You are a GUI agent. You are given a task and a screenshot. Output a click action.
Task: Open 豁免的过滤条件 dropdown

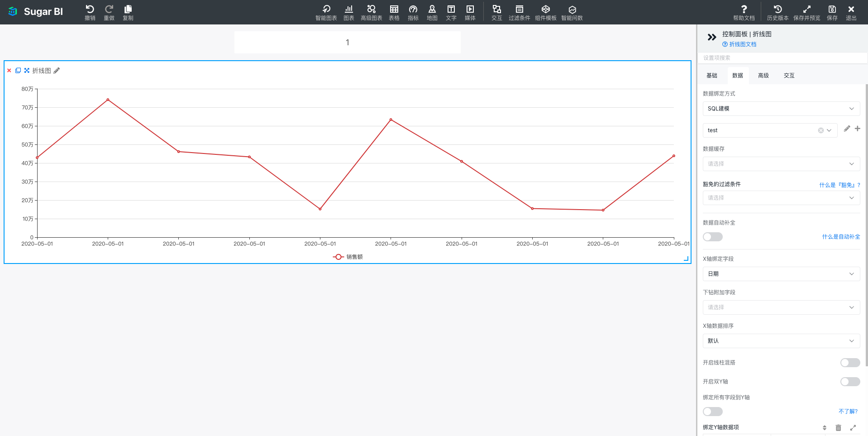[x=782, y=198]
